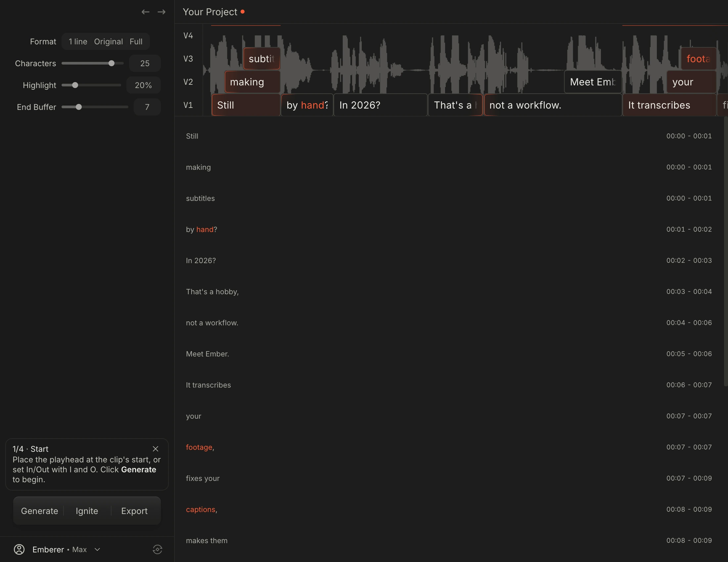Select the 'footage,' subtitle row
The height and width of the screenshot is (562, 728).
click(449, 447)
